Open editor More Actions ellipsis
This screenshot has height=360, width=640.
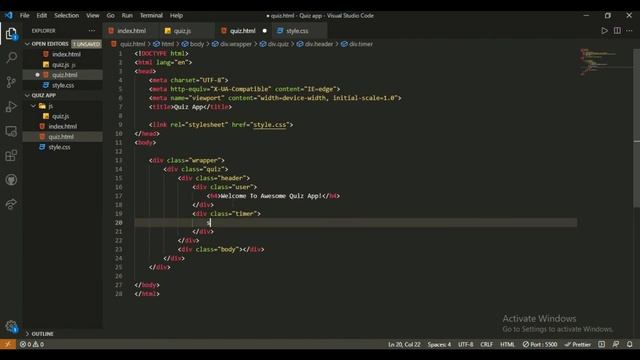[629, 31]
